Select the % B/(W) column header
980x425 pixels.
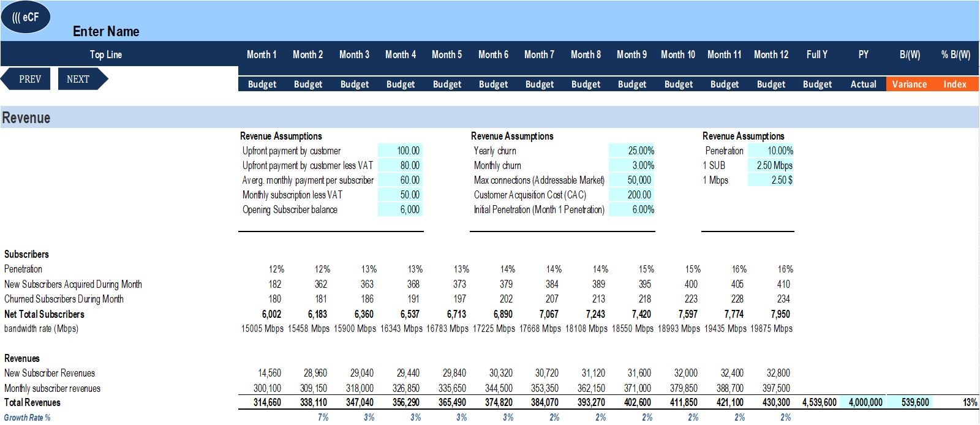[x=956, y=55]
